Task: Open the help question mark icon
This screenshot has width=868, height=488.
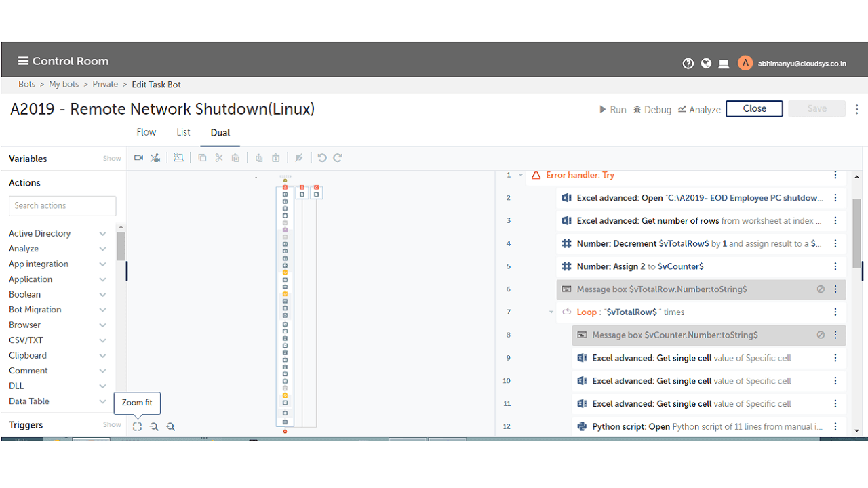Action: tap(688, 63)
